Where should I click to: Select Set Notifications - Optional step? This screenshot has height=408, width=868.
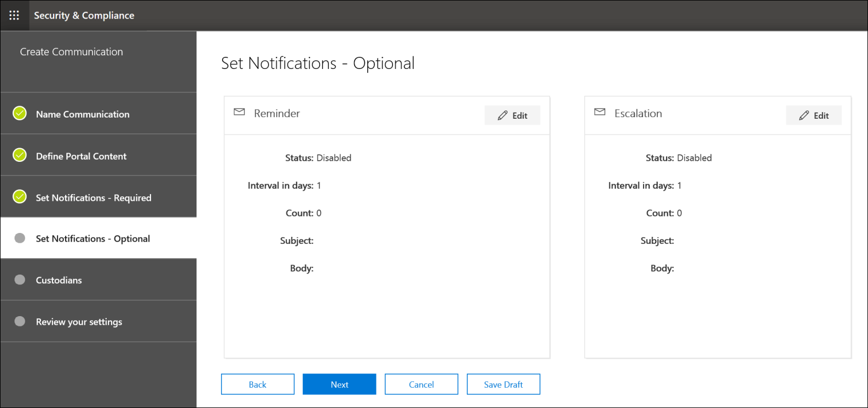pos(99,238)
